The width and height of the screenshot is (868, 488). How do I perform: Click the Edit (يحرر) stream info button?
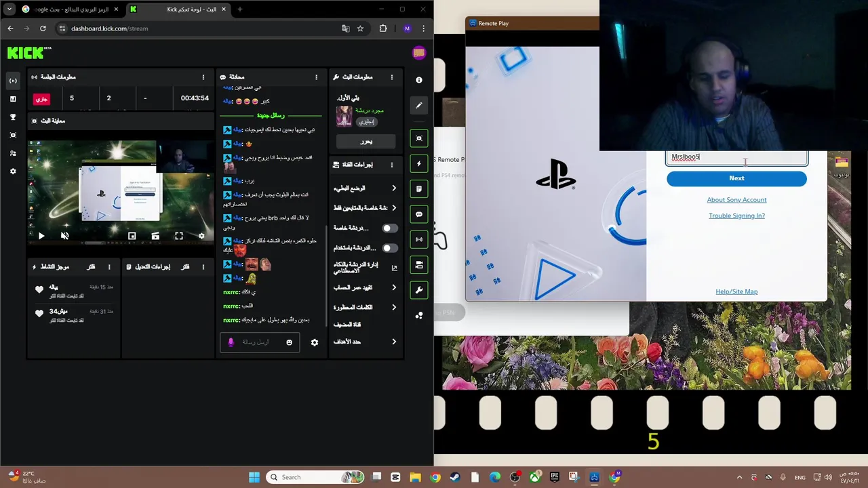coord(366,142)
